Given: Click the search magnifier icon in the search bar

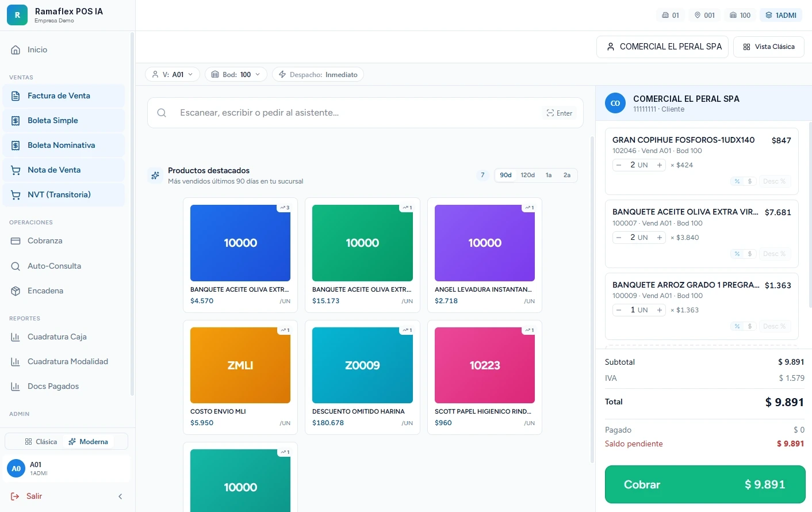Looking at the screenshot, I should tap(162, 113).
